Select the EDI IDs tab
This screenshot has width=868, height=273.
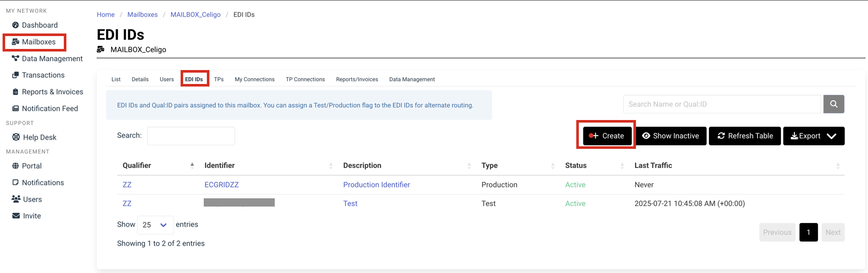pos(194,79)
